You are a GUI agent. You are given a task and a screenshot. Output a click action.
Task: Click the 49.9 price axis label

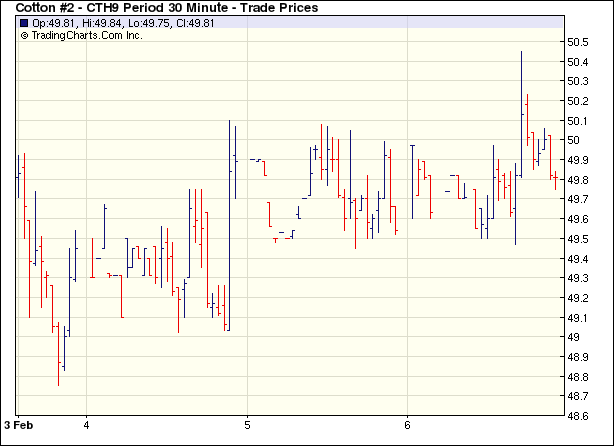click(x=579, y=160)
